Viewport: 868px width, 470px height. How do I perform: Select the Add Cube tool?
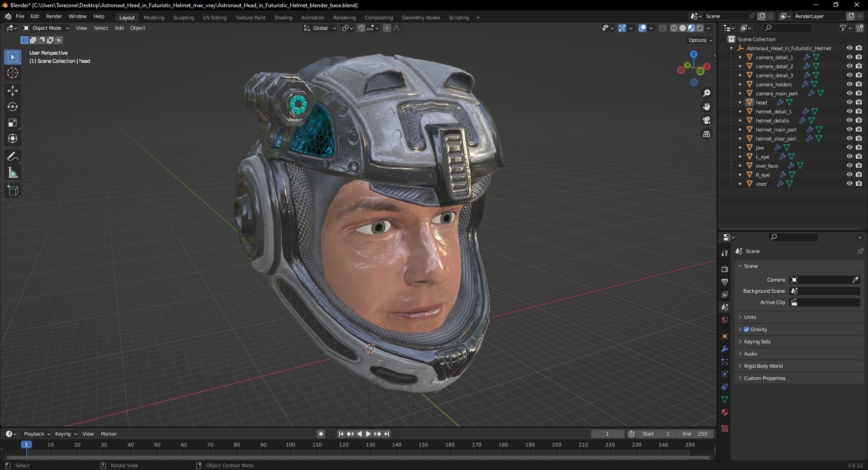pos(13,191)
